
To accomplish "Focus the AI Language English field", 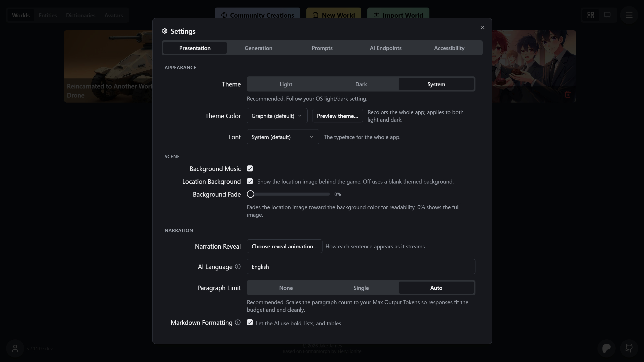I will pos(361,266).
